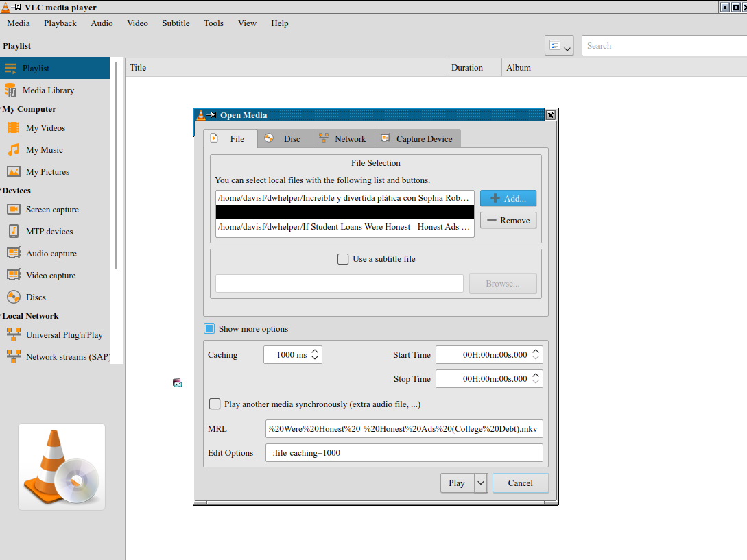Switch to the Capture Device tab
The height and width of the screenshot is (560, 747).
click(418, 138)
